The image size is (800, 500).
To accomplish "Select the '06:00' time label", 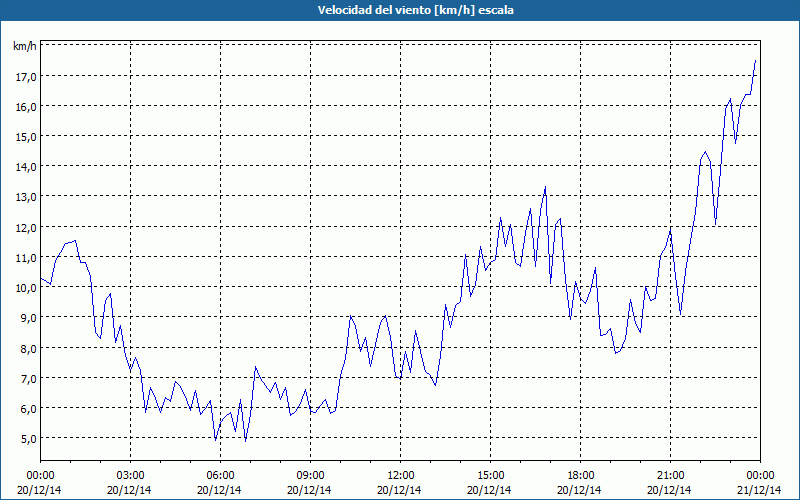I will click(220, 476).
